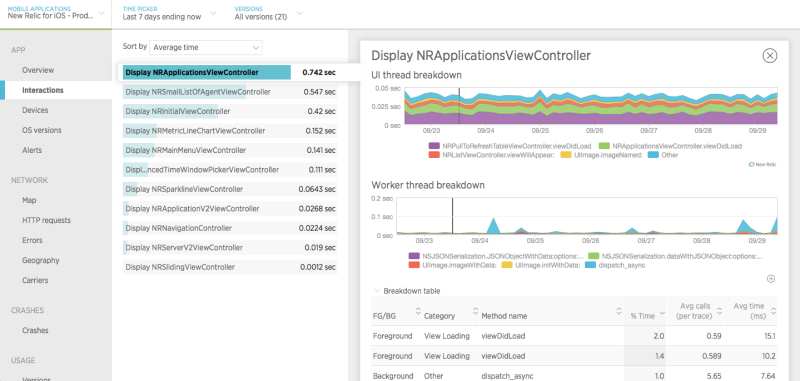Click the New Relic logo under UI chart

click(762, 165)
